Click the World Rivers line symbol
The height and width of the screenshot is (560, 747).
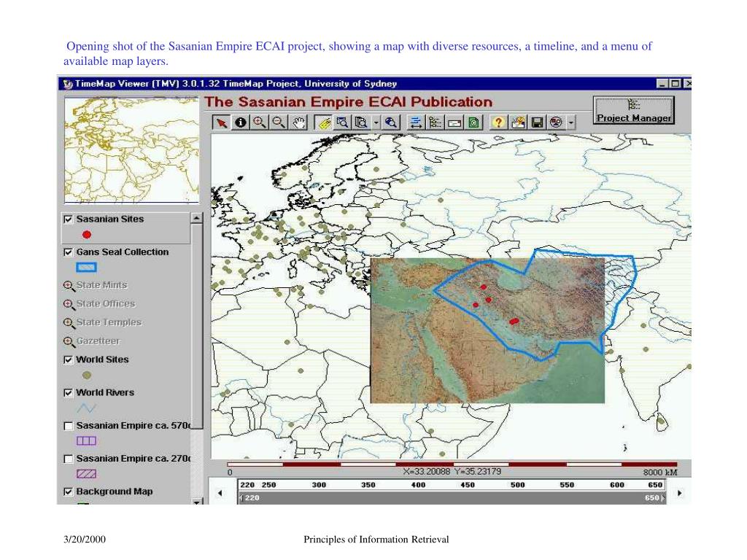(86, 408)
